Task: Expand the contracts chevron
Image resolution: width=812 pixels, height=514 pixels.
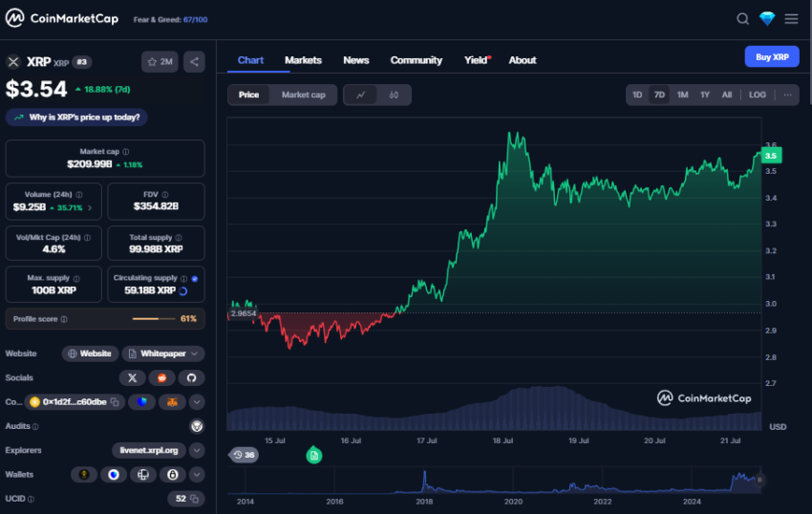Action: 197,402
